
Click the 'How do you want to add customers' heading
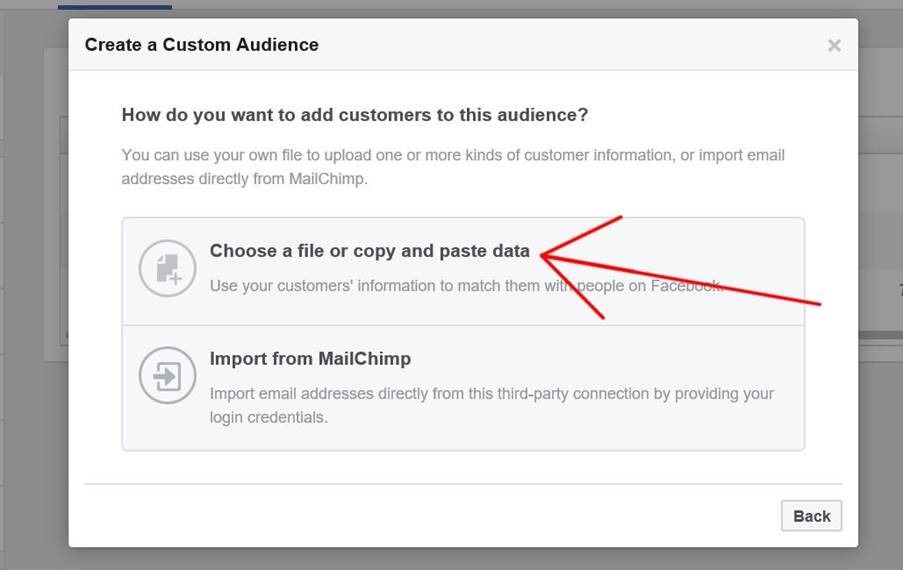point(354,115)
